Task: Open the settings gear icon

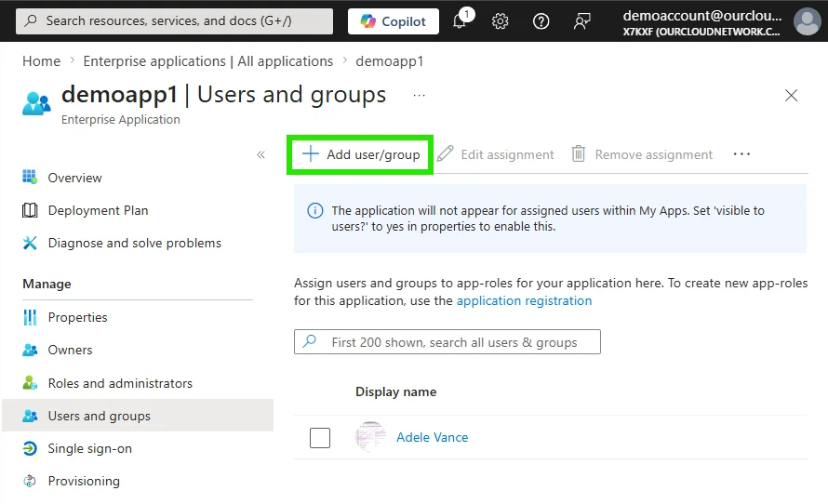Action: tap(500, 21)
